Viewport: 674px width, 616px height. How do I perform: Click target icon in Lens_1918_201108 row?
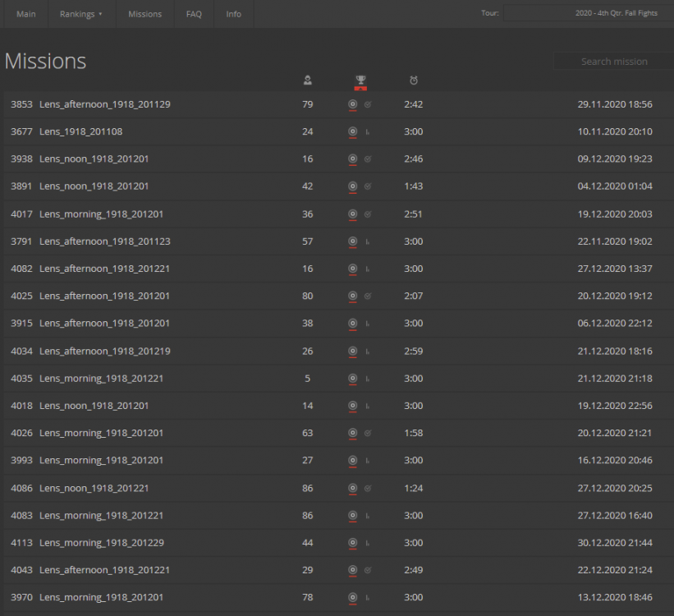[352, 131]
